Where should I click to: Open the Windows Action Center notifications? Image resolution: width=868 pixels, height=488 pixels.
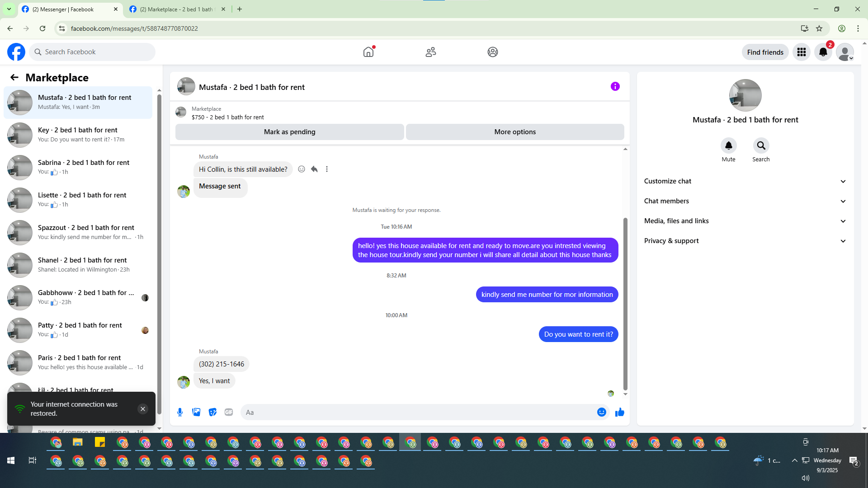(x=854, y=460)
